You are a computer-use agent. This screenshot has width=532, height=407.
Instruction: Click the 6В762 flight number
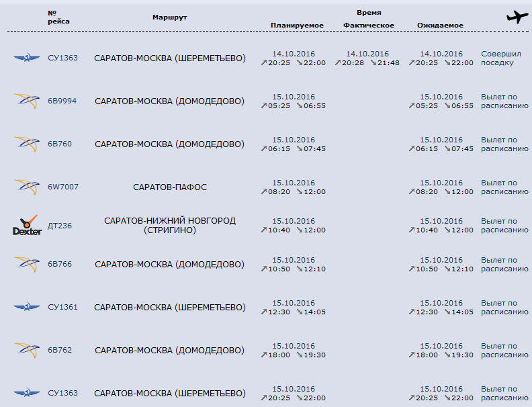click(x=60, y=351)
